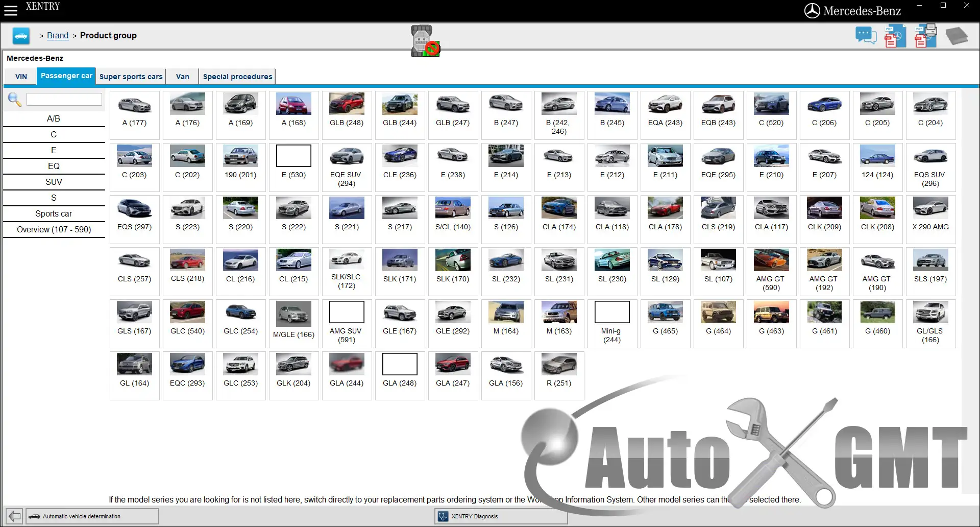Click the gray eraser icon

coord(956,36)
